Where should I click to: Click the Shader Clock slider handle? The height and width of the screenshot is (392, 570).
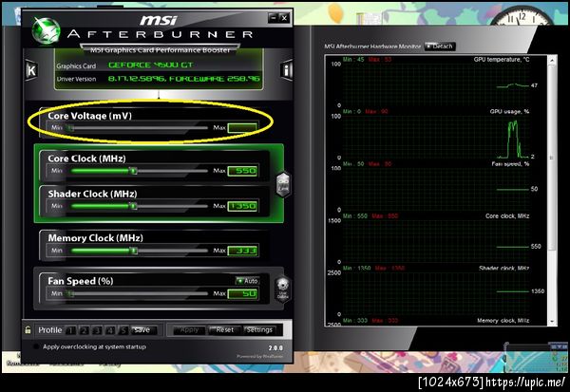pos(134,206)
